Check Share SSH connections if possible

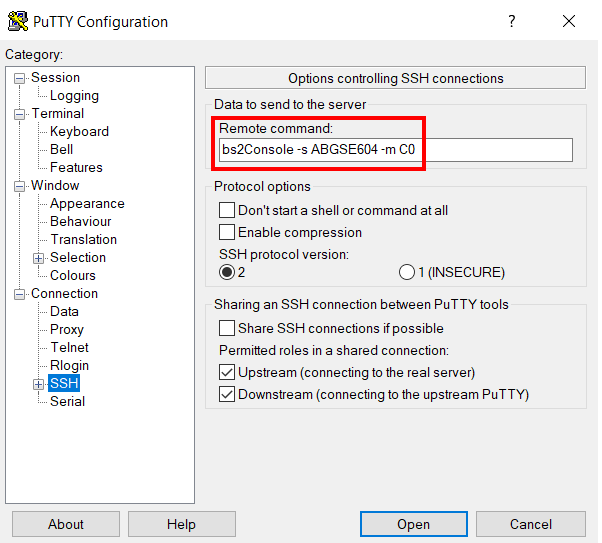pos(227,329)
